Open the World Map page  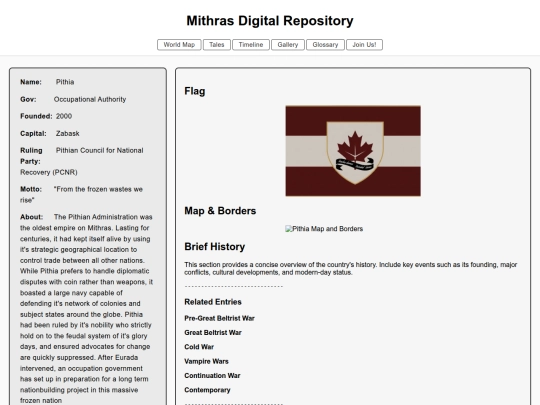[179, 45]
